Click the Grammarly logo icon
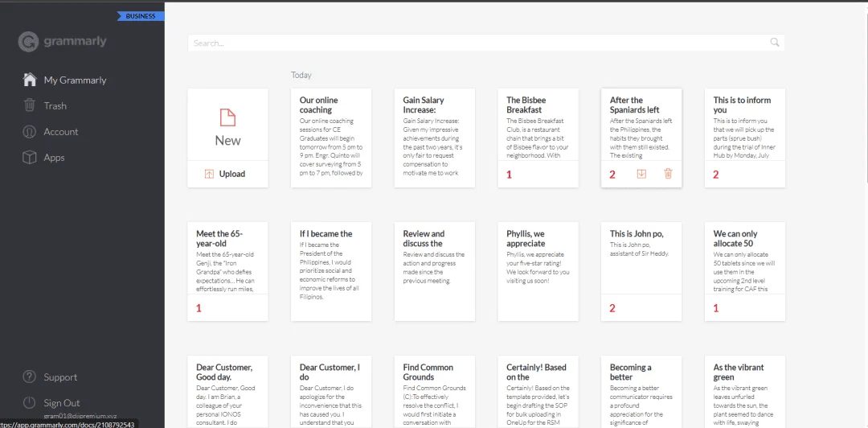 28,42
